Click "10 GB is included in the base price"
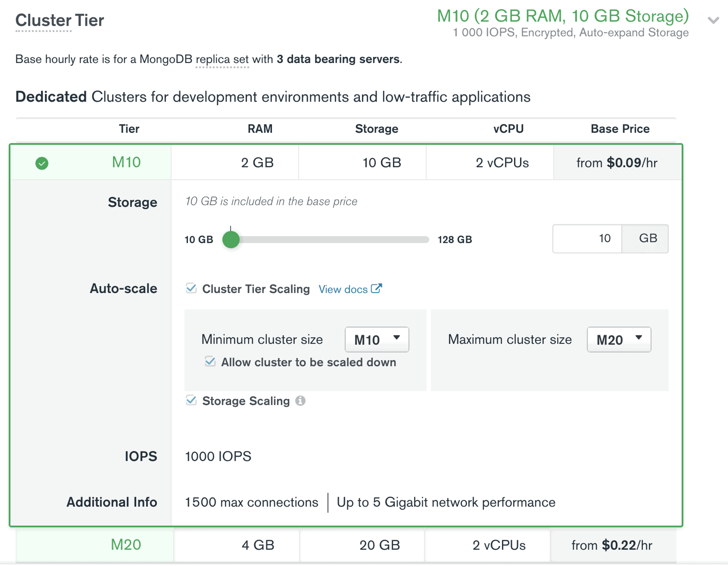Image resolution: width=728 pixels, height=566 pixels. (x=271, y=201)
